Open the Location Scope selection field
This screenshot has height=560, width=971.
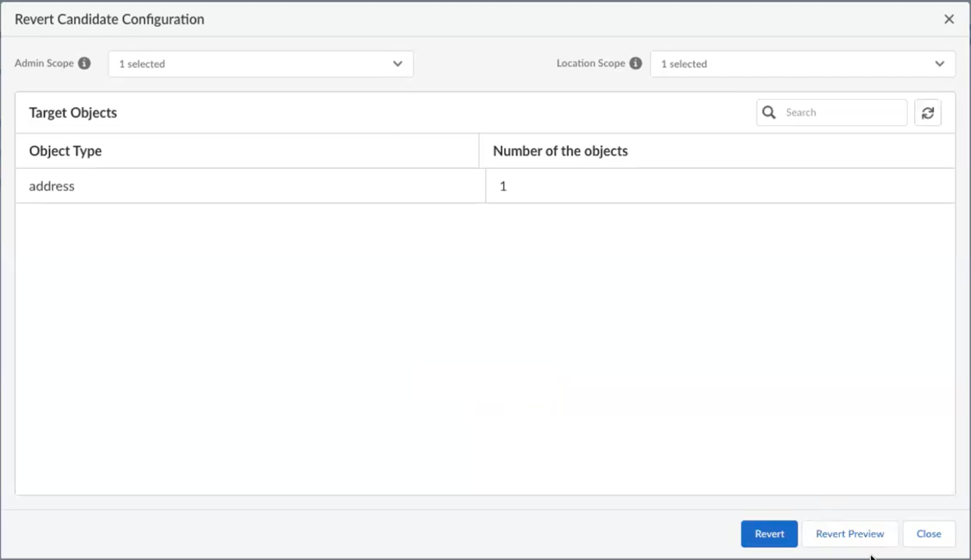(796, 64)
